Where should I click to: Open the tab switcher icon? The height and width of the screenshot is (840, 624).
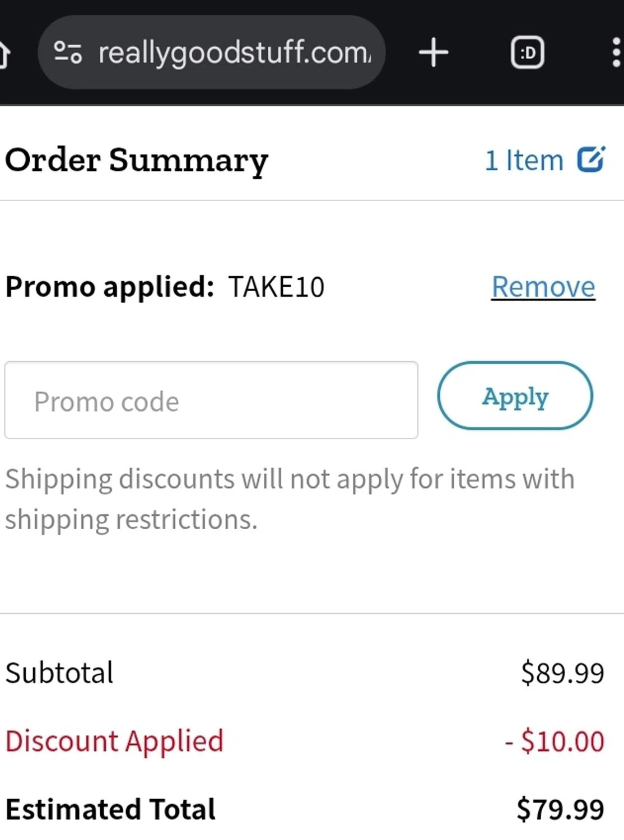tap(527, 53)
